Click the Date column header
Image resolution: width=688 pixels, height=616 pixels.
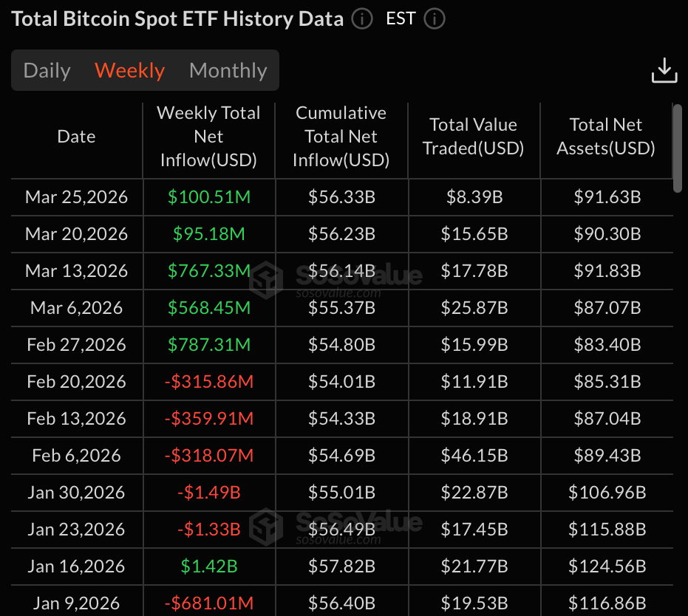tap(75, 137)
